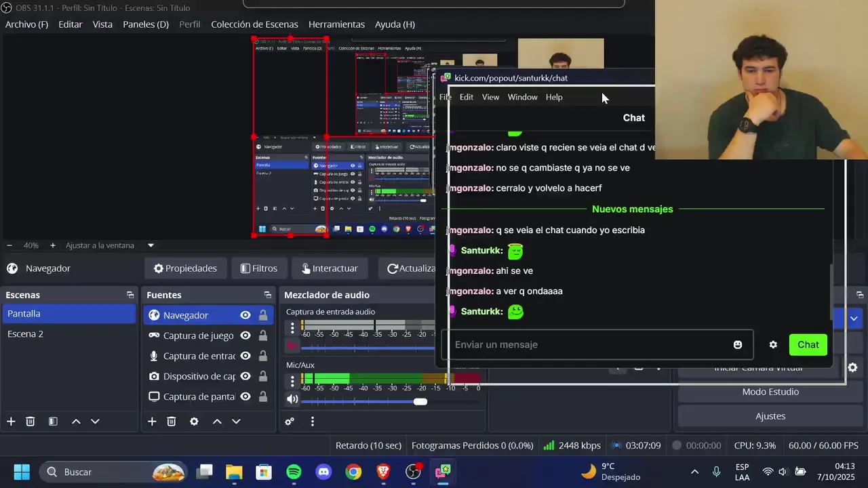Hide the Navegador source
Image resolution: width=868 pixels, height=488 pixels.
click(x=245, y=315)
